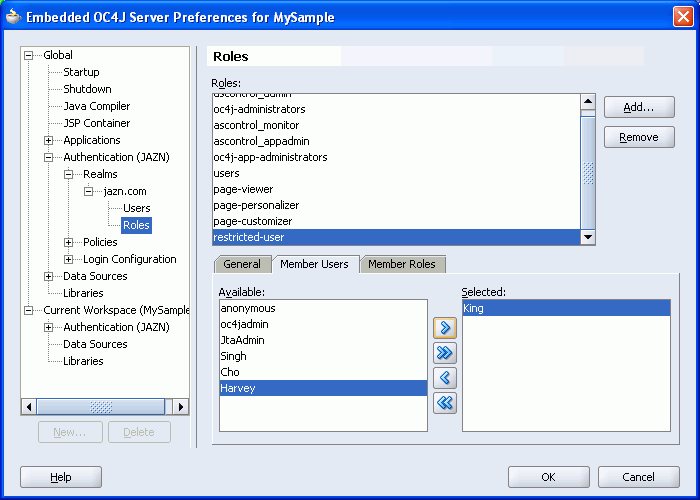Select anonymous in Available list
This screenshot has height=500, width=700.
coord(323,308)
